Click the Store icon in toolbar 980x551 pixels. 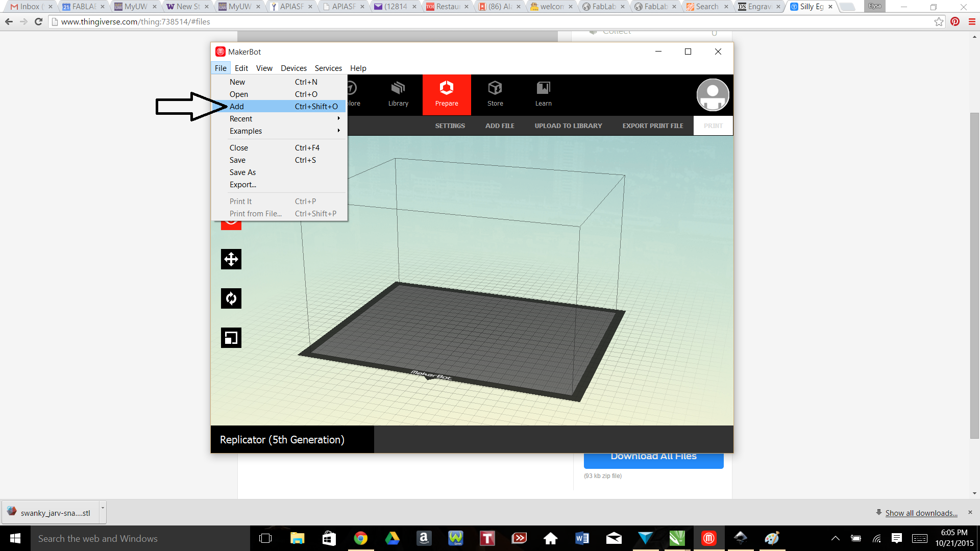pyautogui.click(x=495, y=94)
